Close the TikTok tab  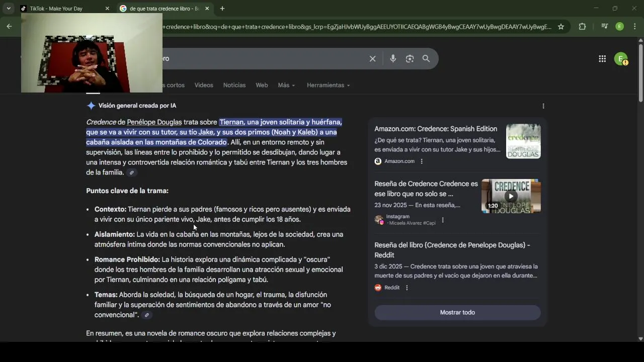(107, 9)
